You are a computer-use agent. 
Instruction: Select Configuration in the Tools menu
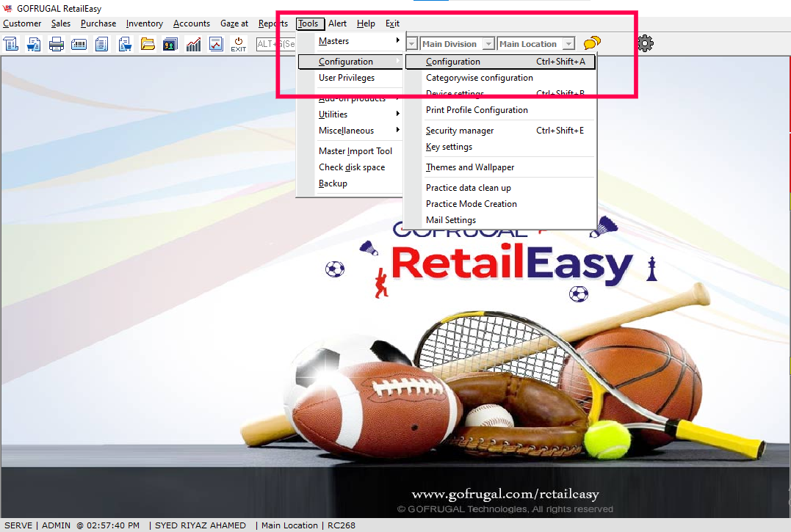click(350, 62)
